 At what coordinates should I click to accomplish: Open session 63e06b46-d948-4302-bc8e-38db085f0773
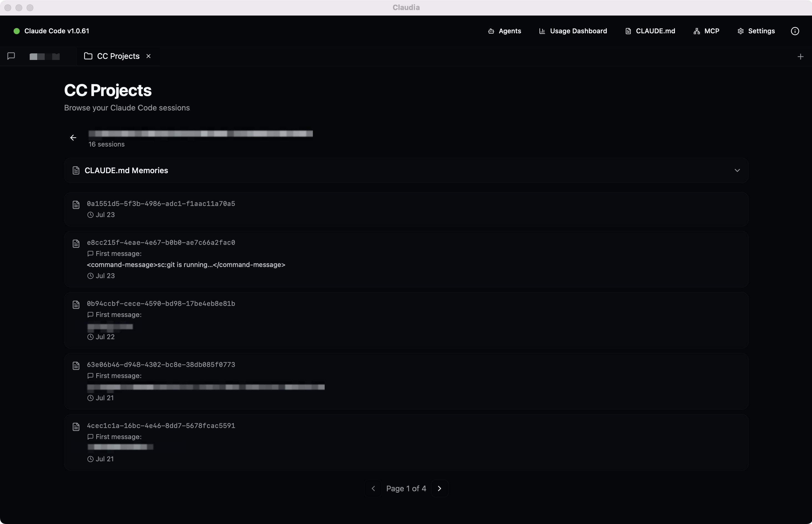click(x=406, y=381)
